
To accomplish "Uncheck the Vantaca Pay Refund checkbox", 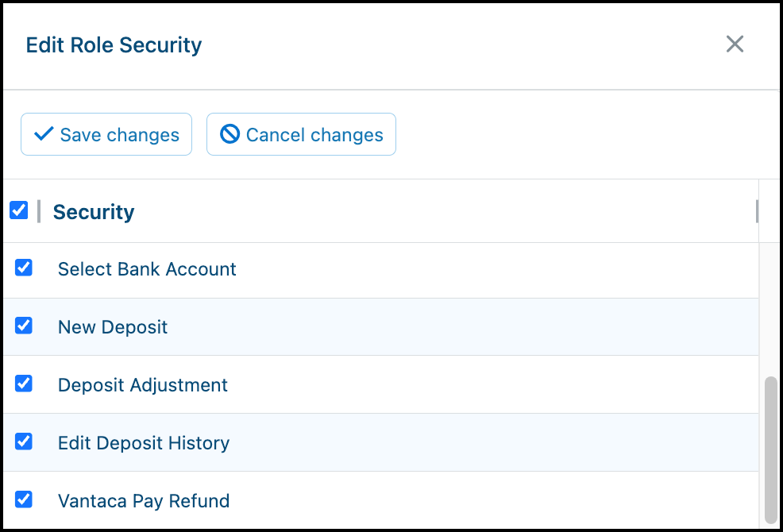I will tap(24, 499).
